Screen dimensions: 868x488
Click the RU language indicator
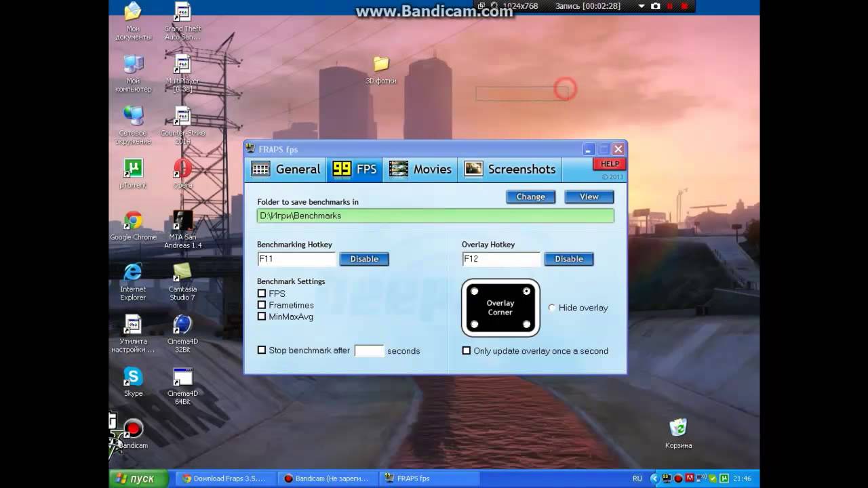tap(637, 479)
